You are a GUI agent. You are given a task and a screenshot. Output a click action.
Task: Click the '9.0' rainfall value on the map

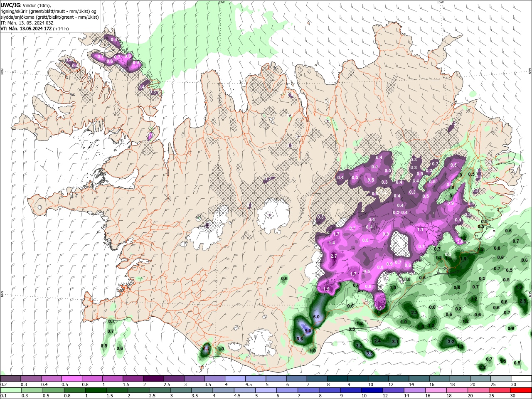(308, 331)
